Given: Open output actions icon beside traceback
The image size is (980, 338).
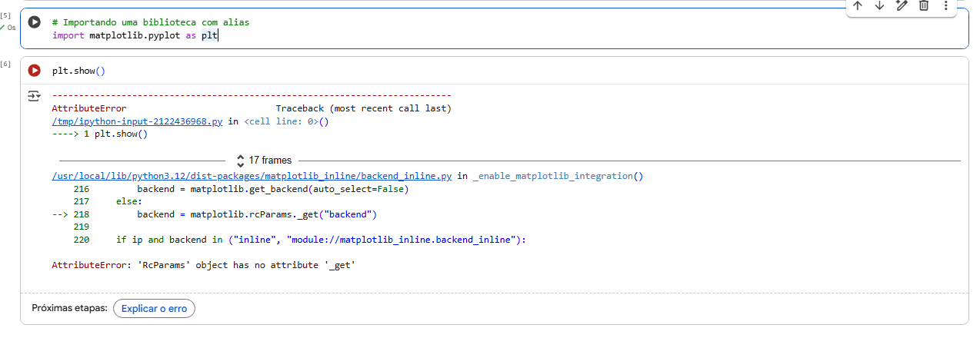Looking at the screenshot, I should [x=34, y=96].
